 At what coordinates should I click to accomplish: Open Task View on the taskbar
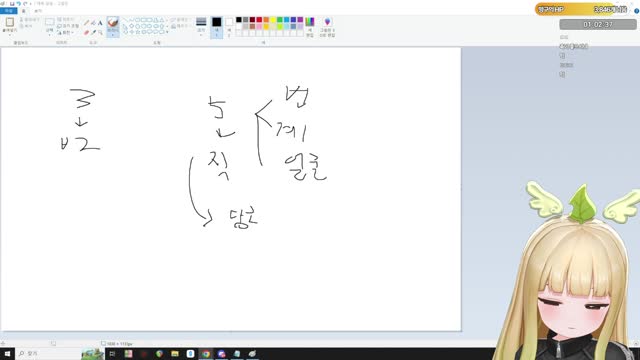click(112, 354)
